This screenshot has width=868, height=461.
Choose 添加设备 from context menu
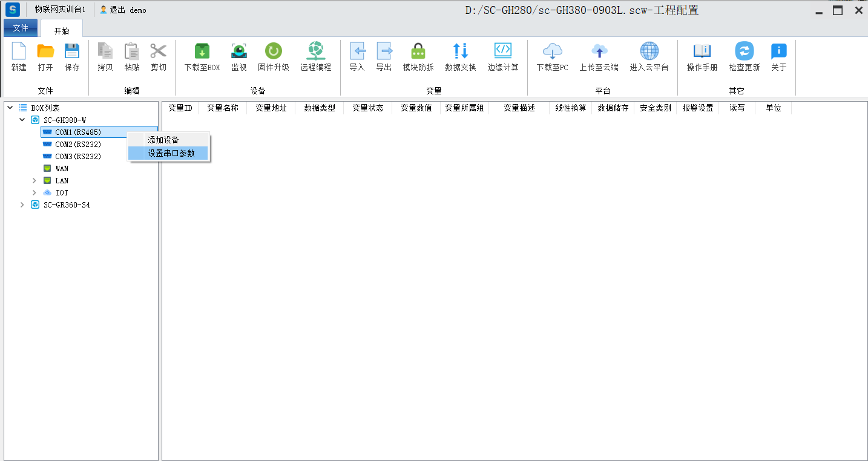coord(163,140)
